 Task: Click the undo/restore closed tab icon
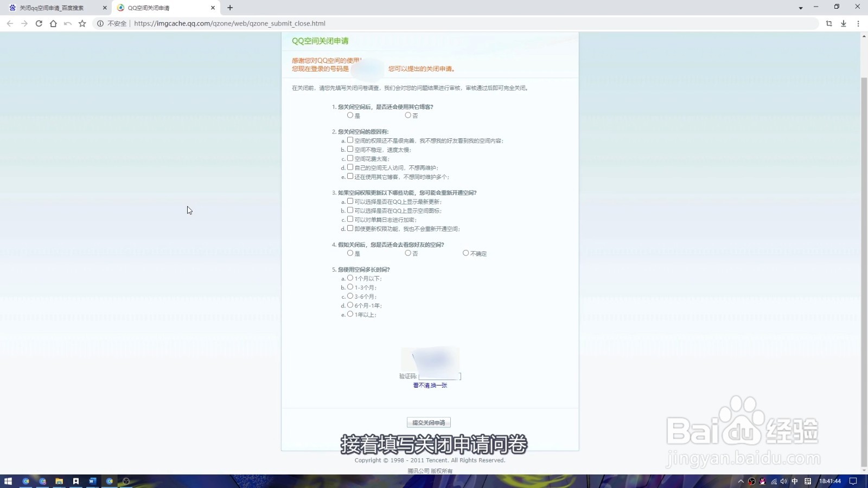[68, 23]
